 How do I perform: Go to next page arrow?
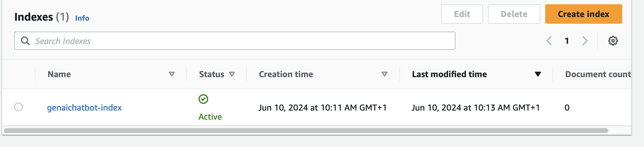[x=585, y=41]
